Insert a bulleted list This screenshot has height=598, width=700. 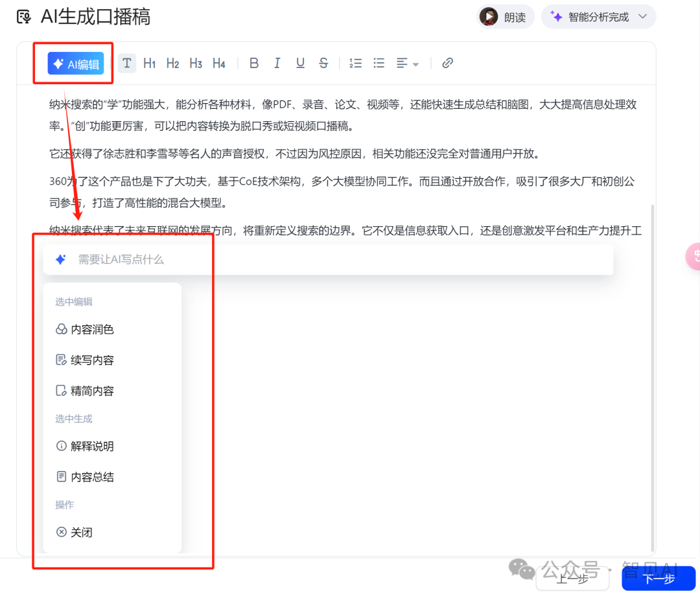[379, 63]
